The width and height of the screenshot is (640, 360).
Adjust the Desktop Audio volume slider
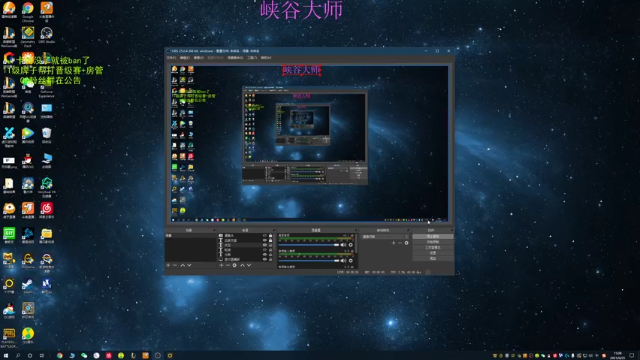(309, 245)
